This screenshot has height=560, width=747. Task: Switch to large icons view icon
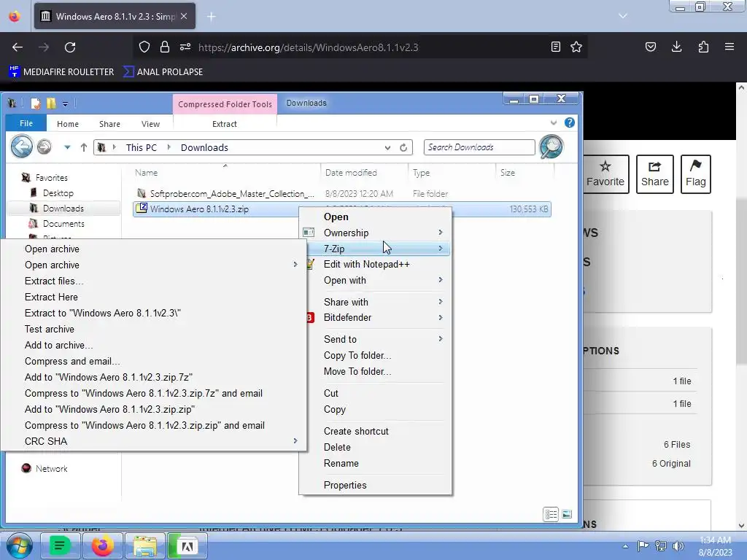[567, 514]
